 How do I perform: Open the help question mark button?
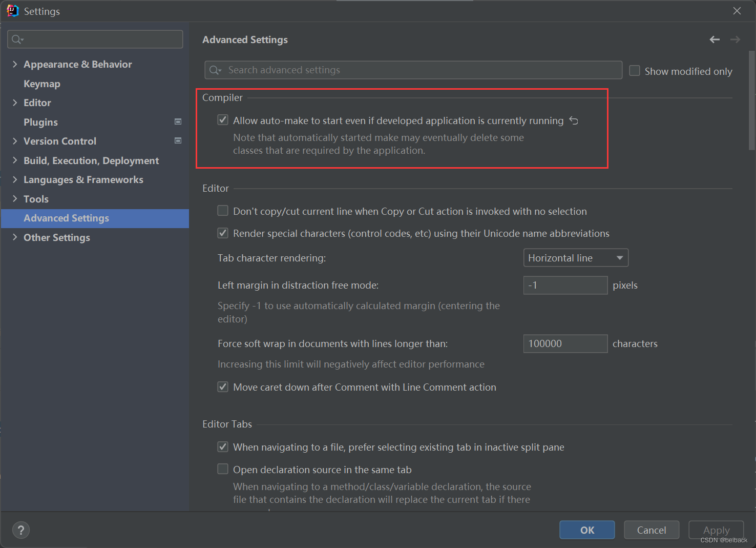point(21,530)
